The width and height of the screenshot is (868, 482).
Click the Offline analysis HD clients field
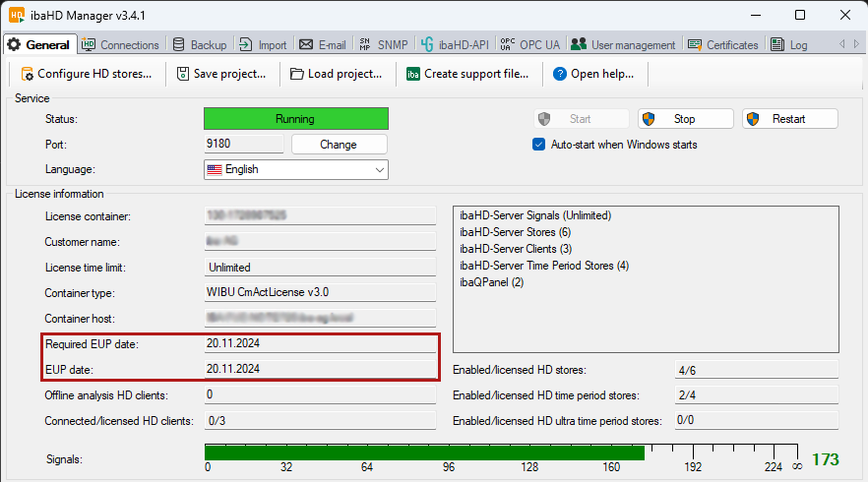coord(320,394)
